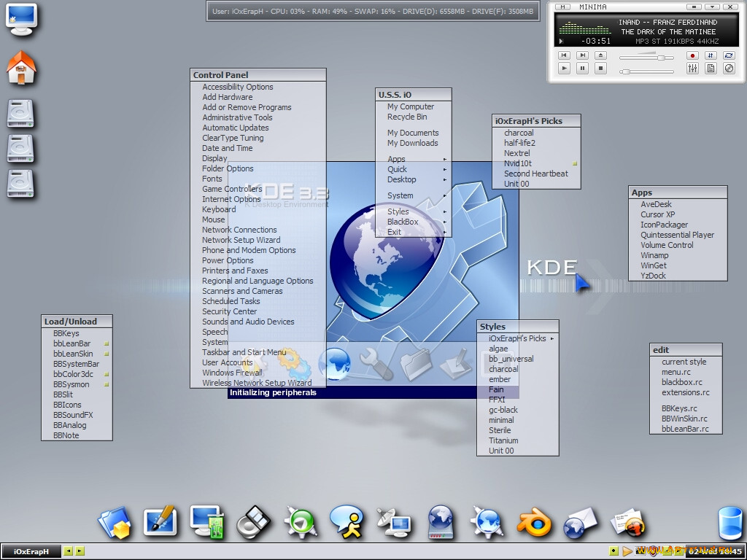Viewport: 747px width, 560px height.
Task: Click the seek position slider in Minima
Action: [x=646, y=71]
